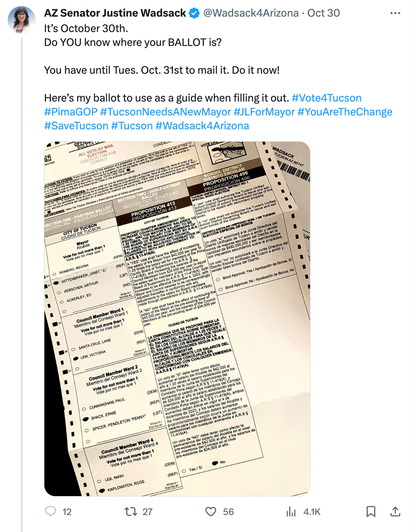Open the #TucsonNeedsANewMayor hashtag
This screenshot has height=532, width=417.
click(165, 112)
